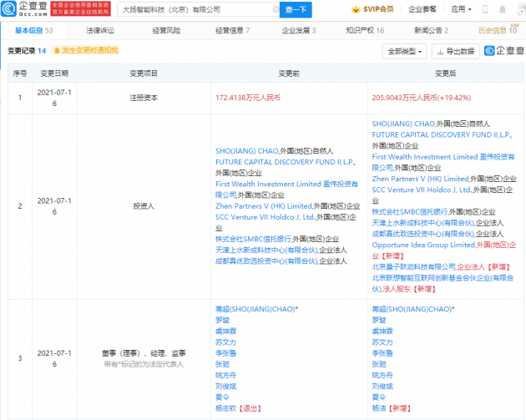Open First Wealth Investment Limited link in 变更后

coord(443,162)
